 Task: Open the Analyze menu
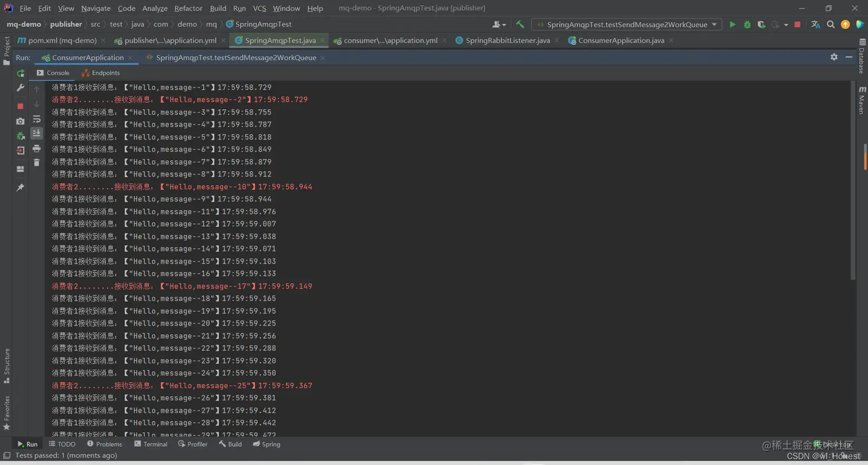(155, 9)
